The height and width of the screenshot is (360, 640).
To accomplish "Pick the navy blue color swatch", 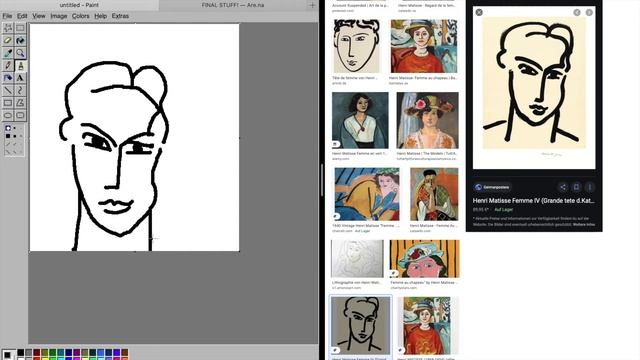I will pyautogui.click(x=69, y=352).
